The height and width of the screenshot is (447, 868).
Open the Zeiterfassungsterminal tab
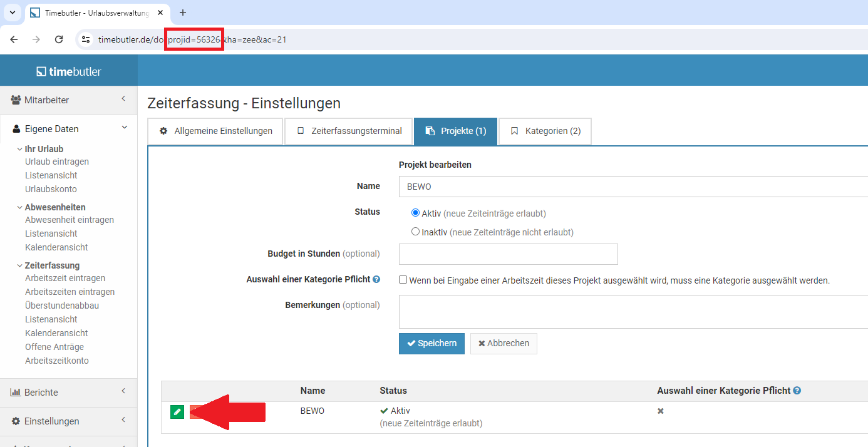(x=348, y=131)
